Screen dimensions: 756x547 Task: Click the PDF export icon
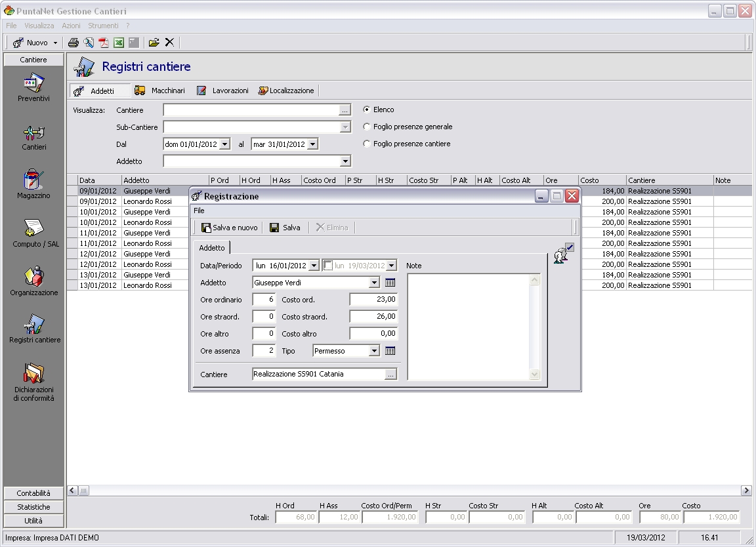click(104, 43)
